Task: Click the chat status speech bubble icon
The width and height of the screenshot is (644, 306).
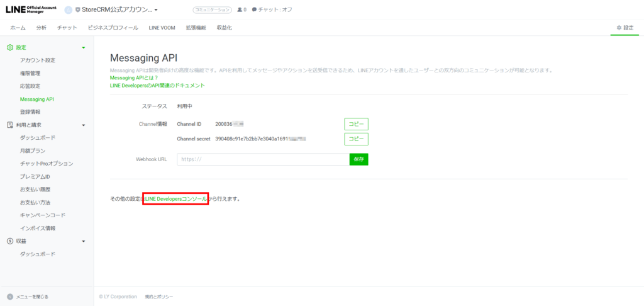Action: [x=254, y=10]
